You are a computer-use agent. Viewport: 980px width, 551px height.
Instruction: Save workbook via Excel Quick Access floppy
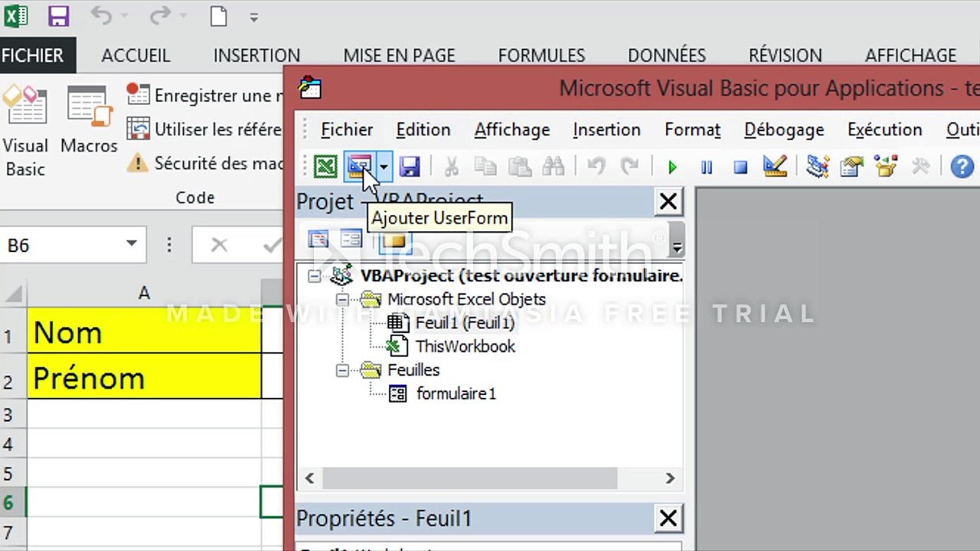coord(58,16)
